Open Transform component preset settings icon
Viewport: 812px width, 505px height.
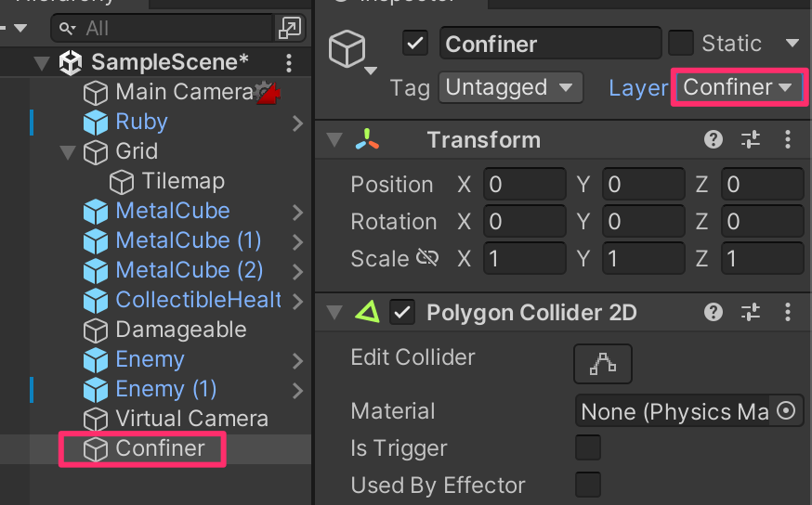click(751, 140)
